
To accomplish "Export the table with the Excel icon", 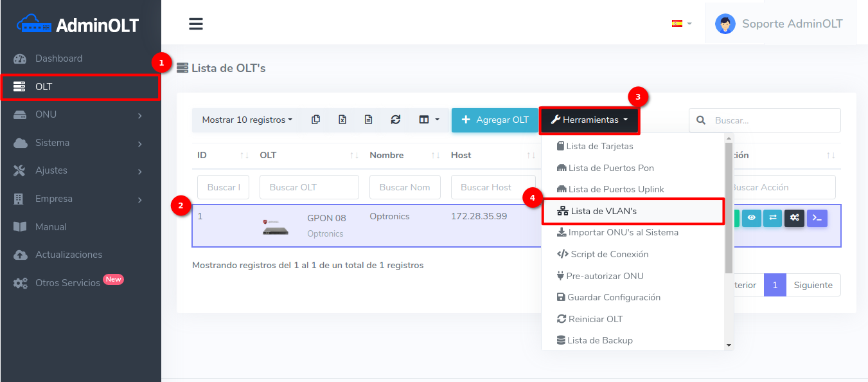I will click(x=342, y=120).
